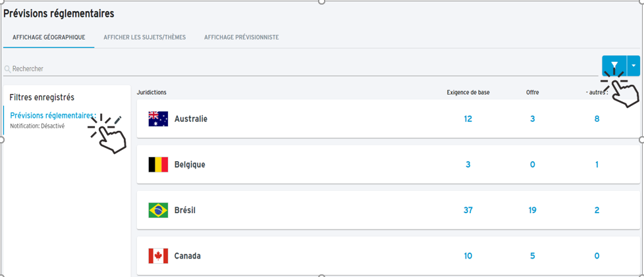Select the Canada flag icon

coord(158,256)
